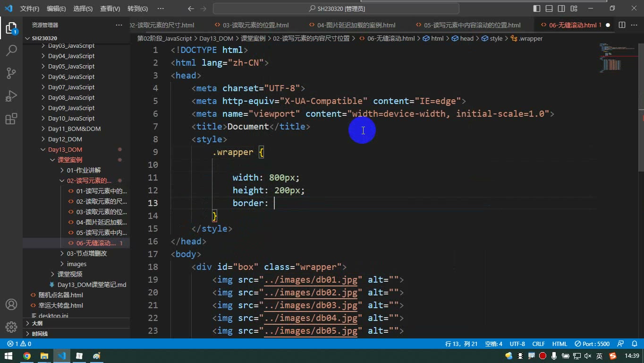Screen dimensions: 644x363
Task: Switch to the 04-图片延迟加载的案例.html tab
Action: click(x=356, y=25)
